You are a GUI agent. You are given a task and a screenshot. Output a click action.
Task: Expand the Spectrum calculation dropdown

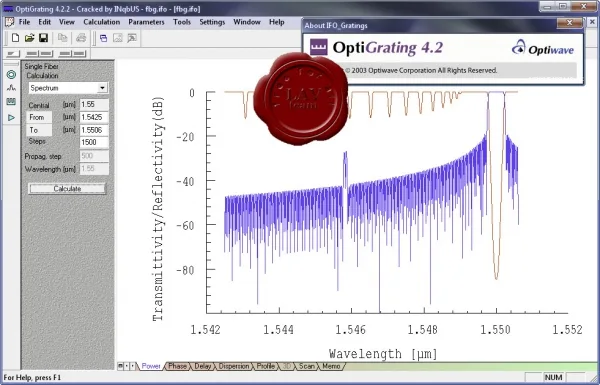pos(102,88)
